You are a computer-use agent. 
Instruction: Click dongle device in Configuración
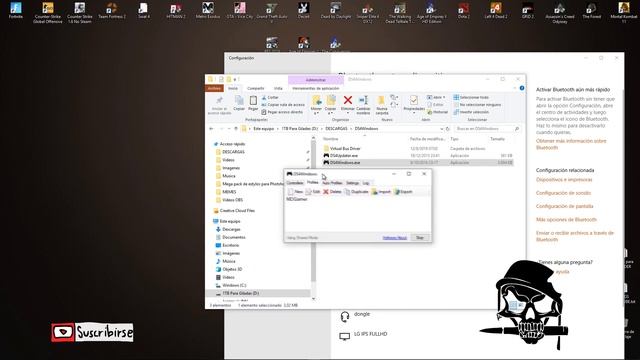355,315
